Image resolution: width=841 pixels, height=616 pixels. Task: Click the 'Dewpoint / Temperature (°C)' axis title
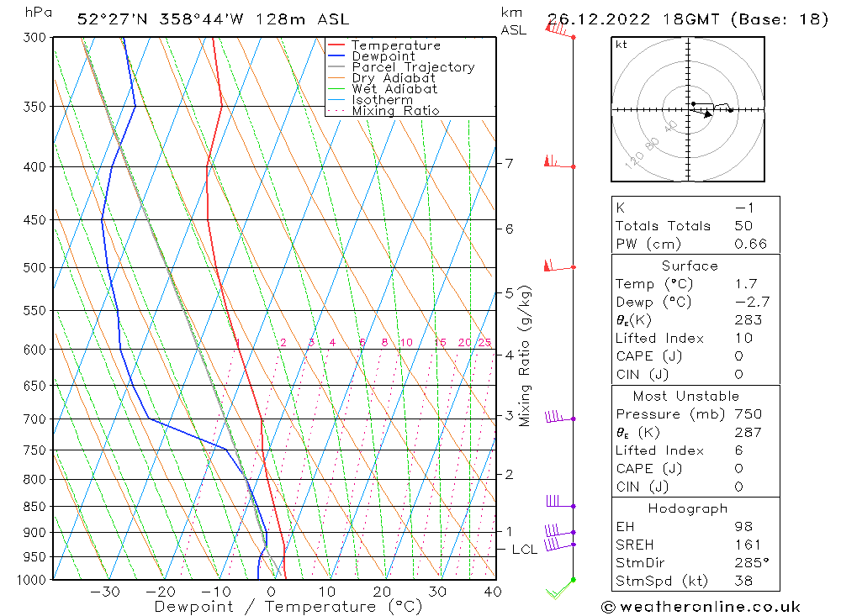pyautogui.click(x=288, y=607)
